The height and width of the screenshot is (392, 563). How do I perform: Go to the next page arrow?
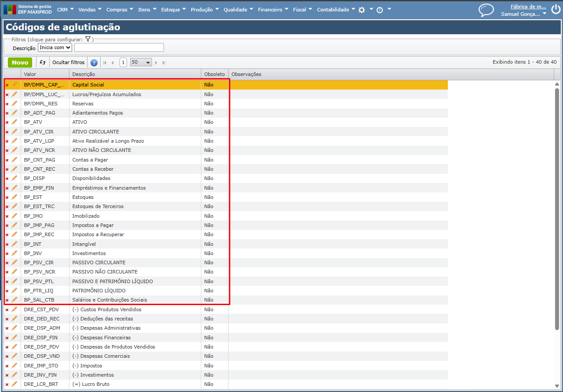(156, 63)
